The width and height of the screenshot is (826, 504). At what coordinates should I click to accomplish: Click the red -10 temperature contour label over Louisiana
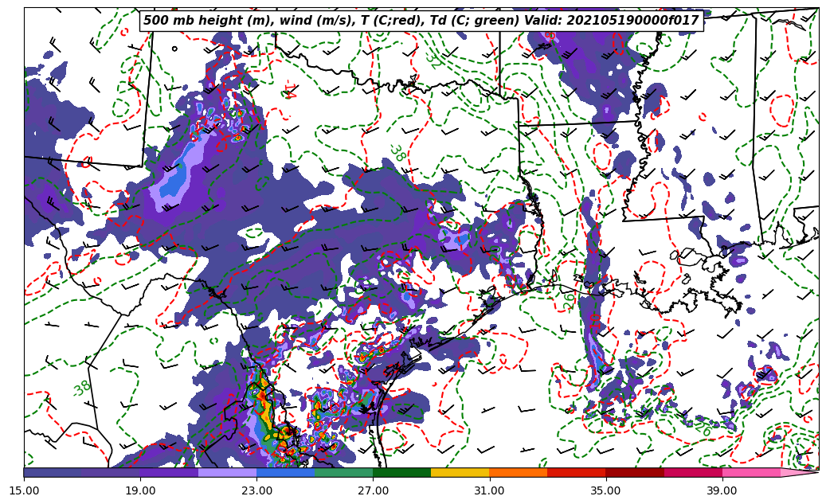click(594, 322)
